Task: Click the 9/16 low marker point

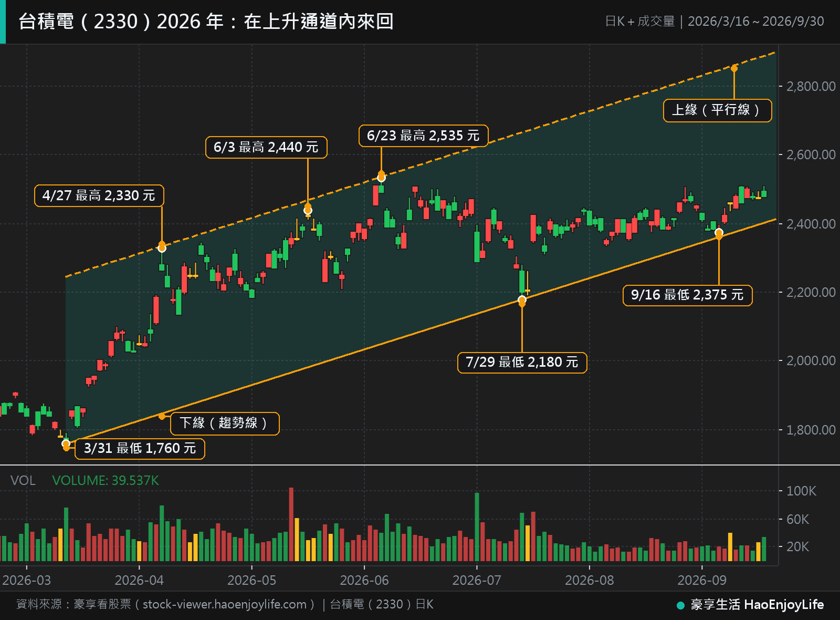Action: [719, 233]
